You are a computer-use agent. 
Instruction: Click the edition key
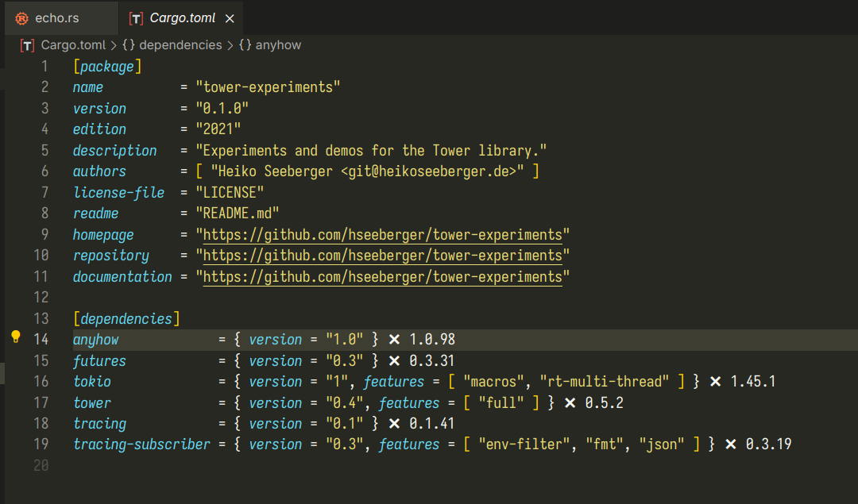[99, 129]
